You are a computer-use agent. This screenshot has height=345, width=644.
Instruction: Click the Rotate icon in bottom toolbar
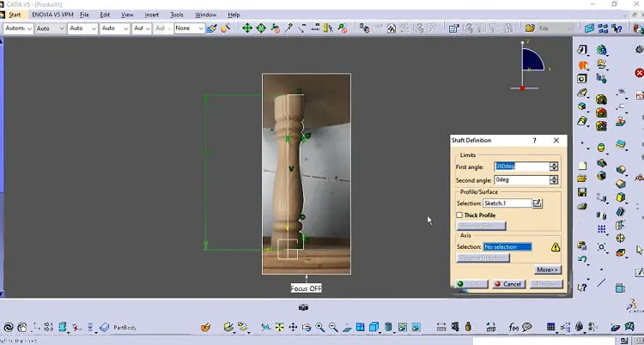[307, 327]
